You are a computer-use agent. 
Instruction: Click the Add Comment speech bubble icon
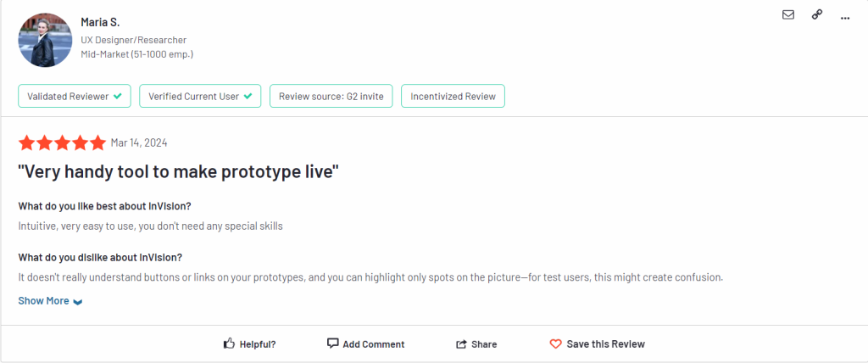pos(332,343)
